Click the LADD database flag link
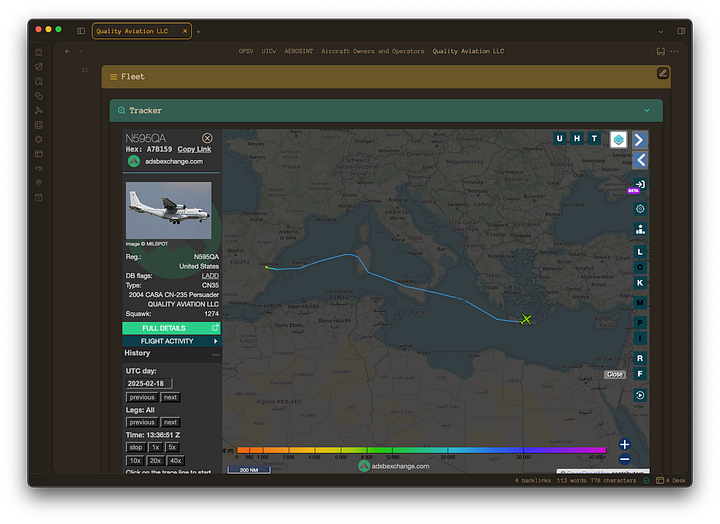The image size is (720, 524). click(210, 276)
